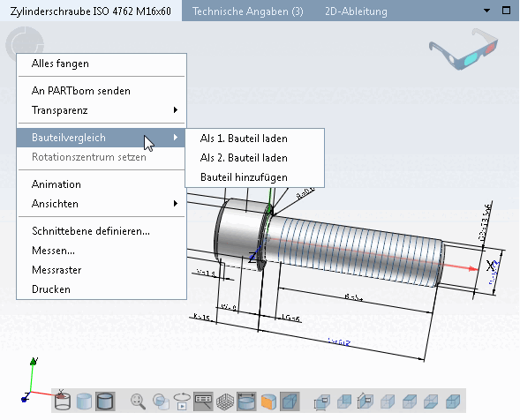Image resolution: width=520 pixels, height=420 pixels.
Task: Choose Als 1. Bauteil laden
Action: point(244,139)
